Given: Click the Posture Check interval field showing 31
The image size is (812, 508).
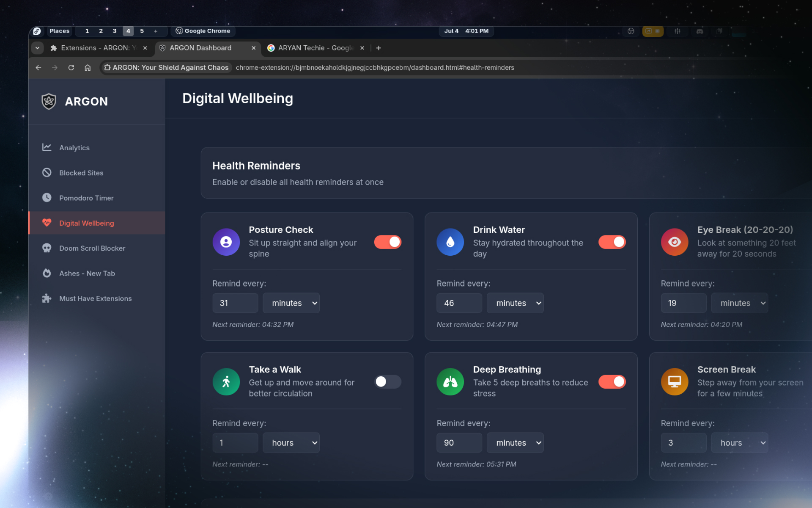Looking at the screenshot, I should coord(235,303).
